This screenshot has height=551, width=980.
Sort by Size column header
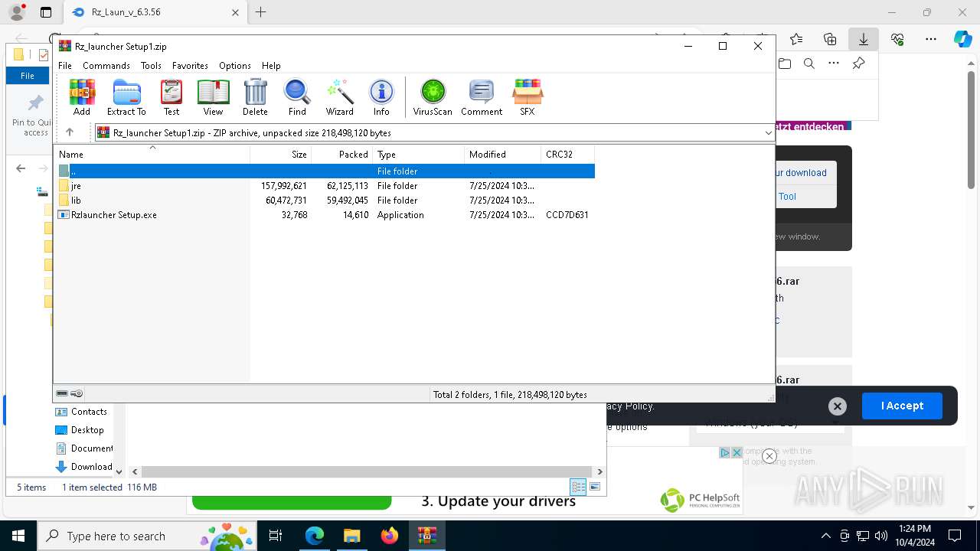(281, 155)
